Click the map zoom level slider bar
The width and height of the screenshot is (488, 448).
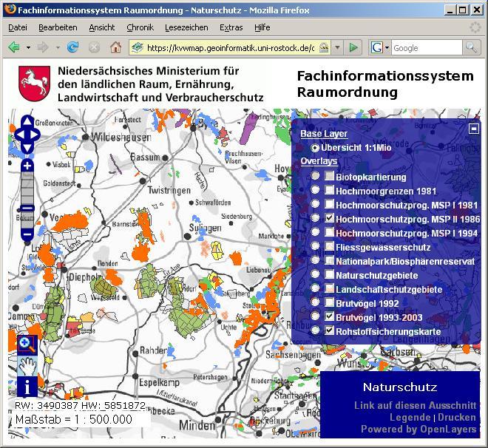click(27, 200)
